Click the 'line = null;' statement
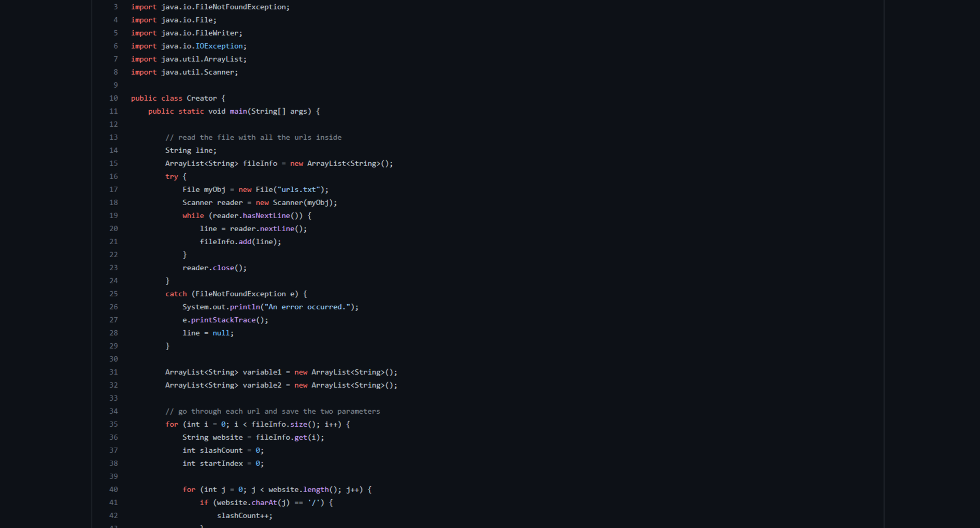980x528 pixels. [x=208, y=333]
